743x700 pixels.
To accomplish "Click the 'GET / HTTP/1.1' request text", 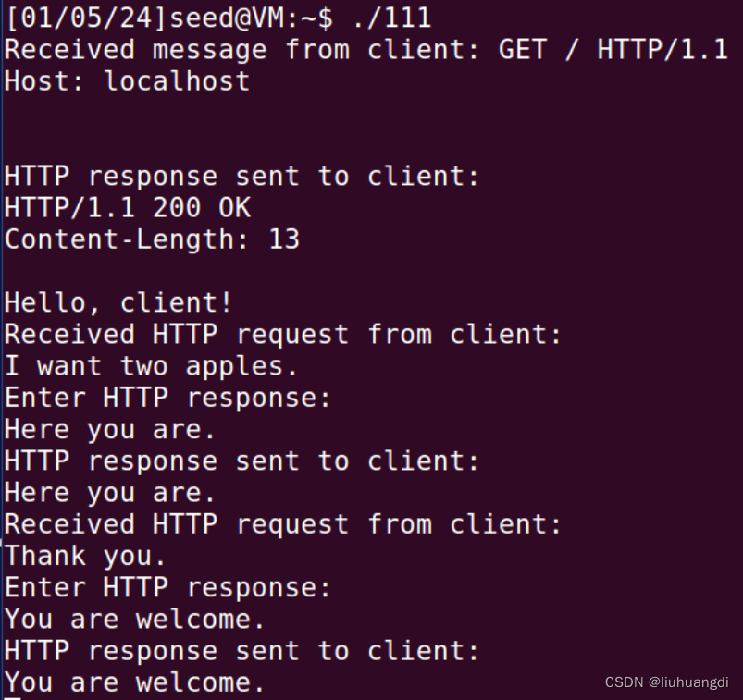I will click(613, 49).
